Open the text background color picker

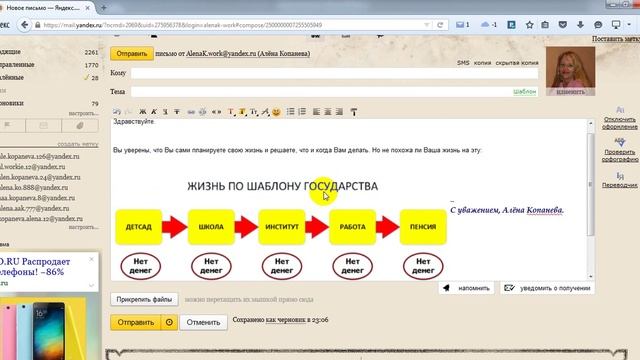[242, 111]
